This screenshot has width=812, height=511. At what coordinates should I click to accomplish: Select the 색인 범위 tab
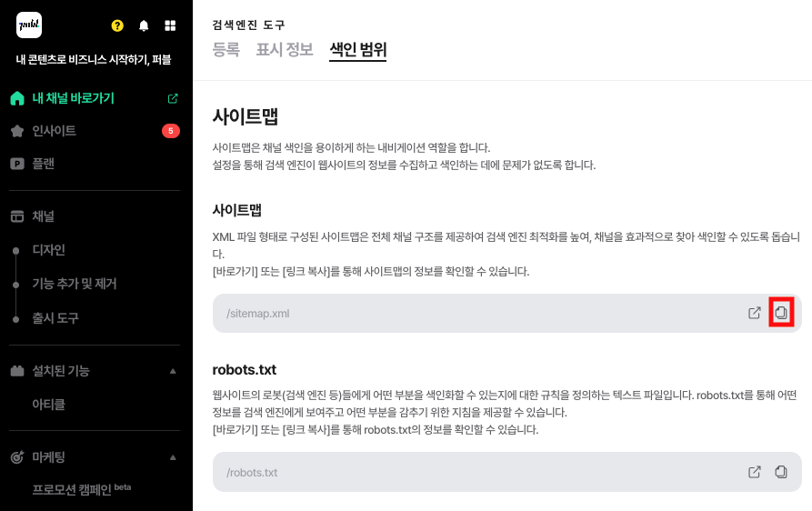click(357, 49)
